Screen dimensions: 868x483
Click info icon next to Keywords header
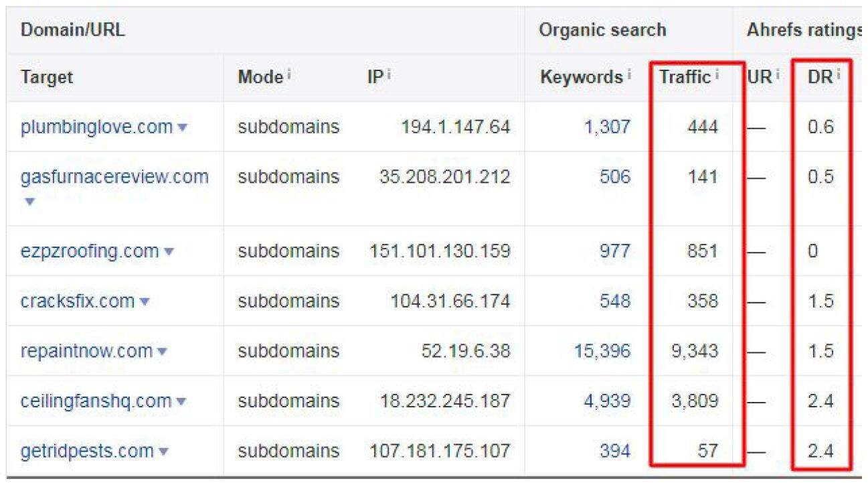[629, 73]
